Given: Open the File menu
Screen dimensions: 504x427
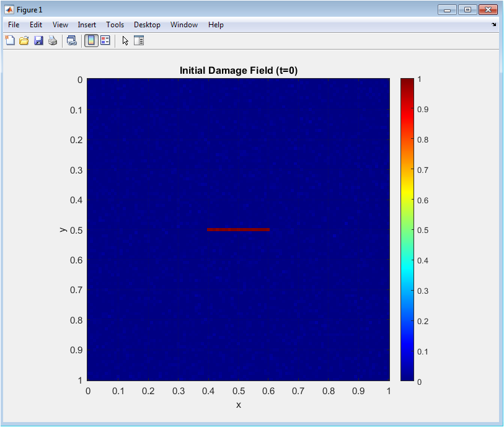Looking at the screenshot, I should (14, 25).
